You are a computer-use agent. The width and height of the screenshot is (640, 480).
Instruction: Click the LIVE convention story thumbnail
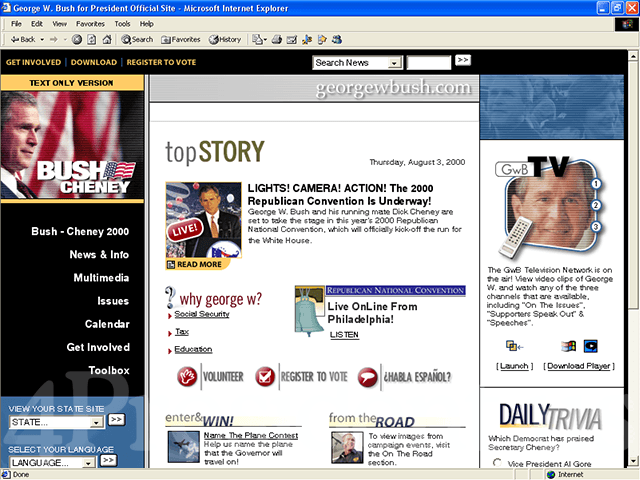point(204,220)
